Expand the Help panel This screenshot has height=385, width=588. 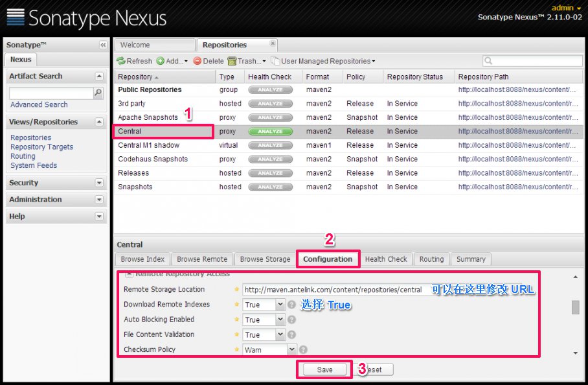tap(99, 216)
